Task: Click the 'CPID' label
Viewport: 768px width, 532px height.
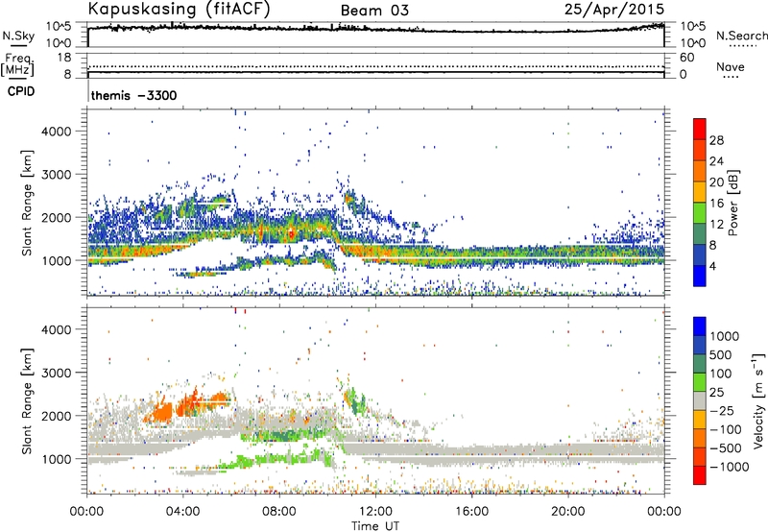Action: [x=21, y=91]
